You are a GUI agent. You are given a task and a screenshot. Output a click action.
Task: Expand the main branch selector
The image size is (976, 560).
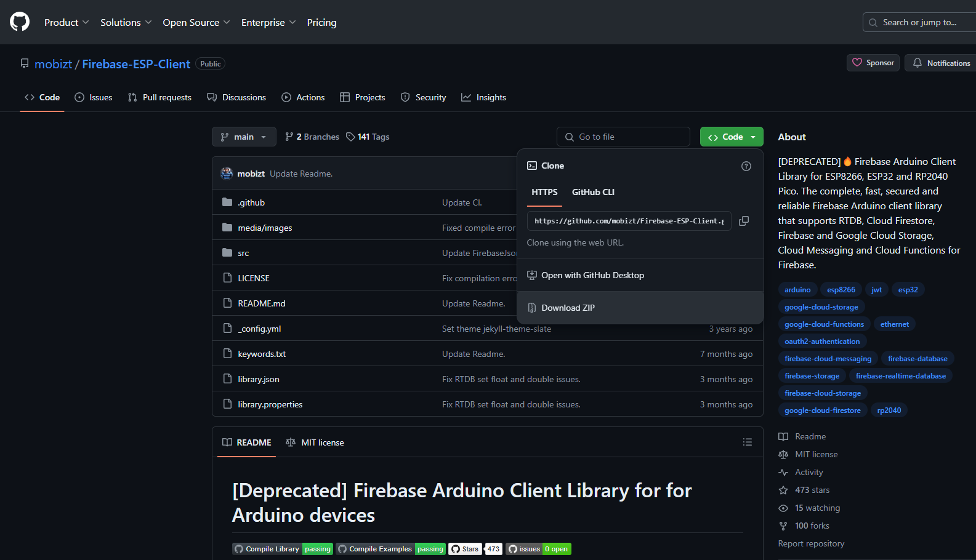pyautogui.click(x=244, y=137)
